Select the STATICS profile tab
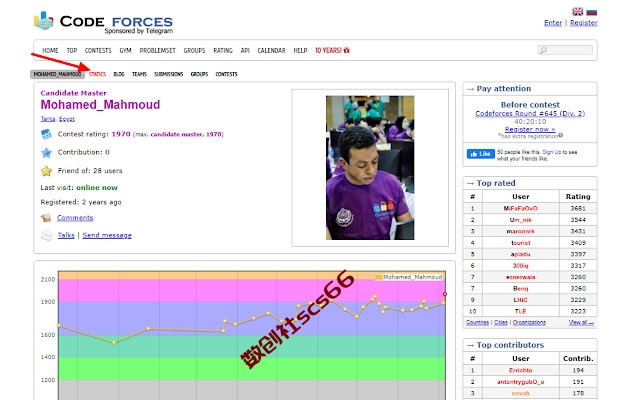This screenshot has width=640, height=400. [98, 74]
